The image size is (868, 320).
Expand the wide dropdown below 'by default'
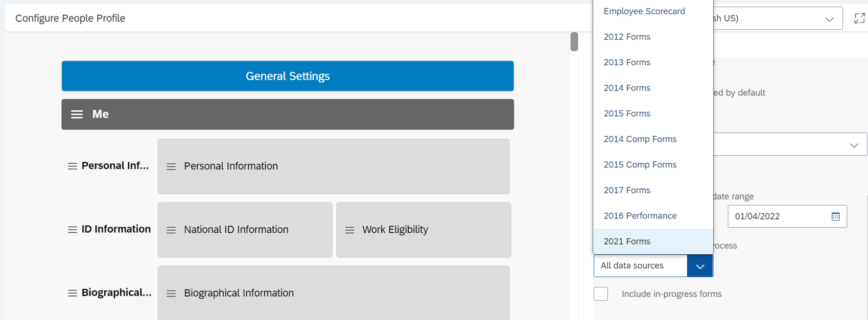[x=790, y=144]
